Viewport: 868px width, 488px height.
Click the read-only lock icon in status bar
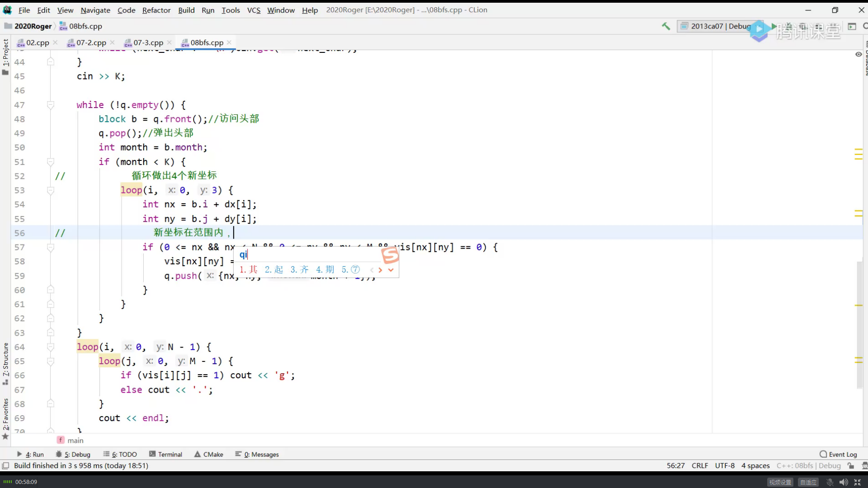pyautogui.click(x=851, y=465)
